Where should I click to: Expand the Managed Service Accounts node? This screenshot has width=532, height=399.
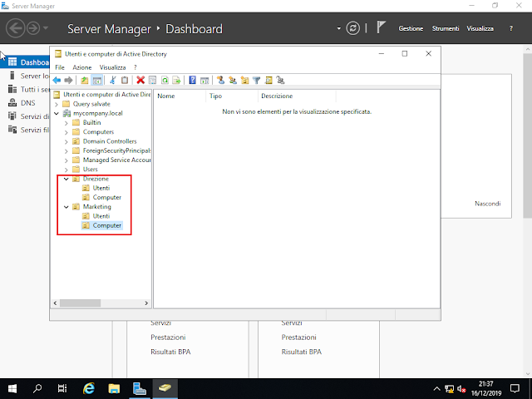point(66,160)
